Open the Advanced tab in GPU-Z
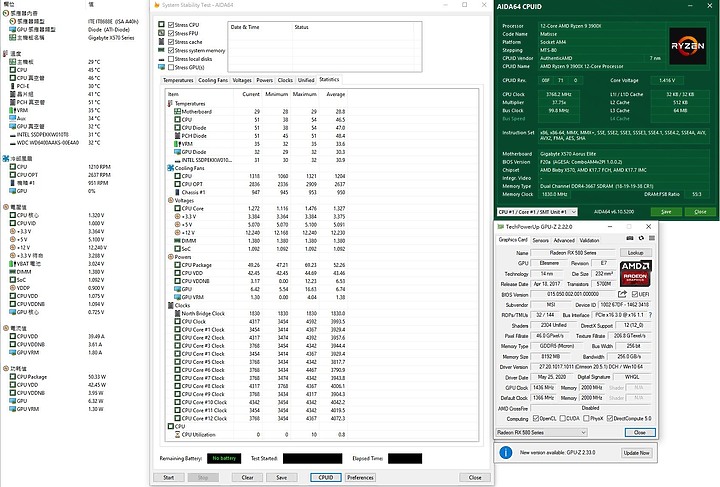Viewport: 720px width, 487px height. [564, 241]
